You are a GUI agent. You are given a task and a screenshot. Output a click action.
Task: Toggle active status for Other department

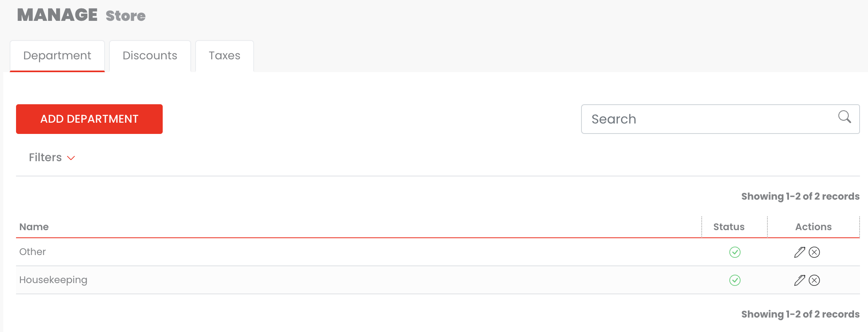point(735,252)
